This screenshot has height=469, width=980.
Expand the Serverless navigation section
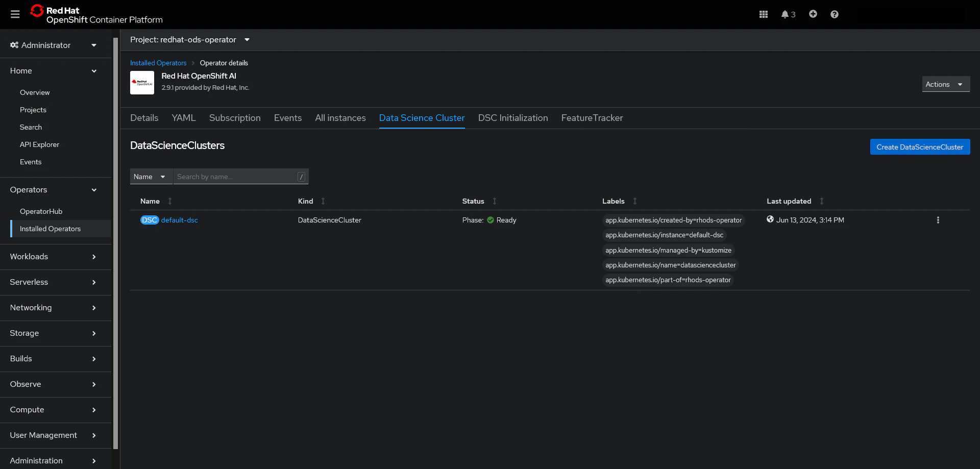click(56, 282)
